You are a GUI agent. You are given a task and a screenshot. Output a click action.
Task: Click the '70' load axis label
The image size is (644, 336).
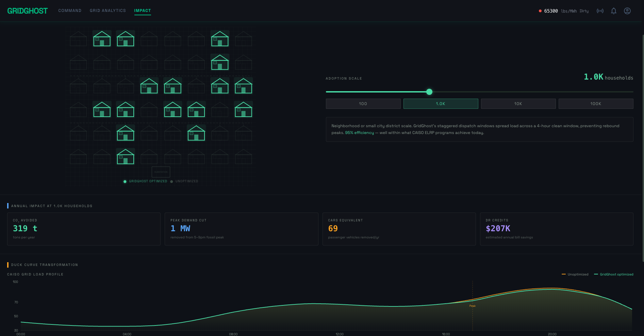pyautogui.click(x=16, y=302)
